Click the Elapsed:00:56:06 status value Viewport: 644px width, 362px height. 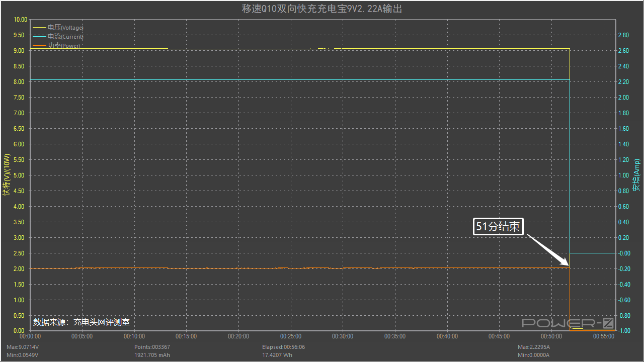click(283, 347)
